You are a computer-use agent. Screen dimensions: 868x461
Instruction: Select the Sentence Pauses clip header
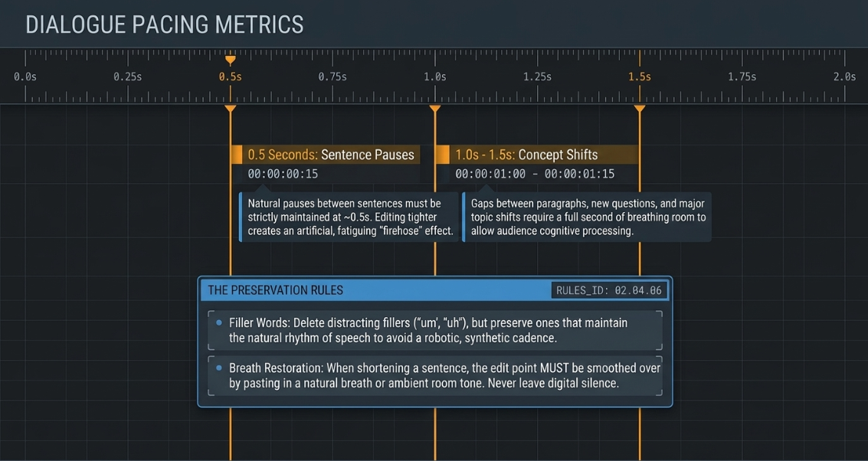pos(326,155)
